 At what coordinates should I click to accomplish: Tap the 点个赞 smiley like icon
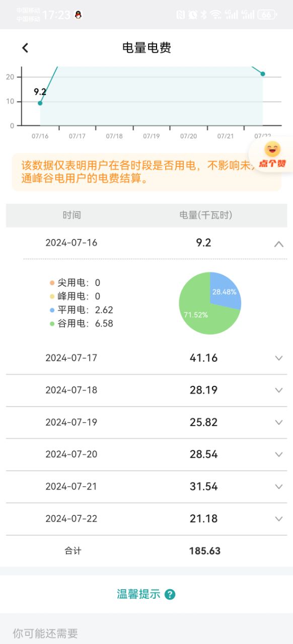click(x=272, y=155)
